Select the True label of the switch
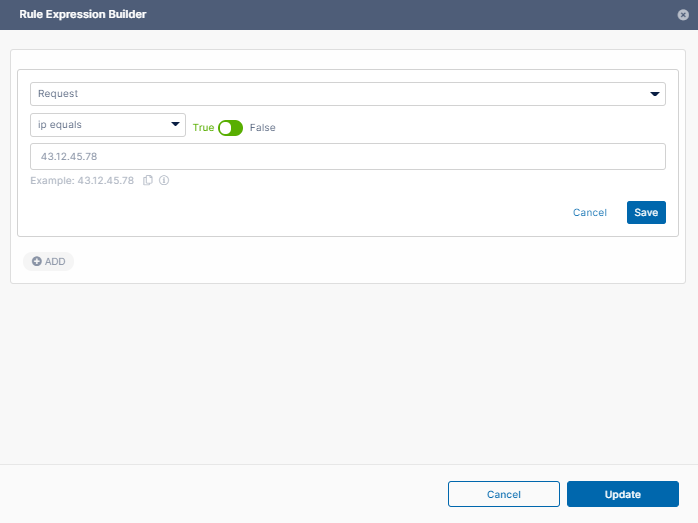This screenshot has width=698, height=523. [203, 128]
